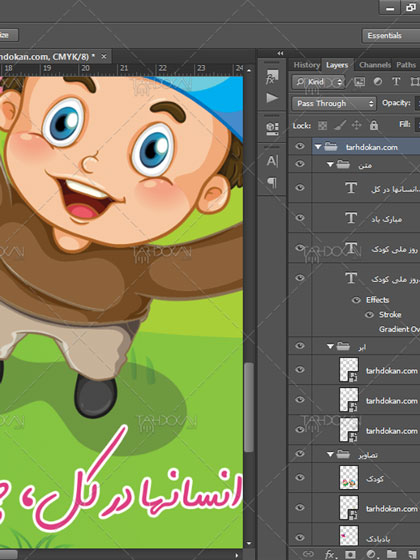Click the folder icon of تصاویر group
The width and height of the screenshot is (420, 560).
click(343, 454)
